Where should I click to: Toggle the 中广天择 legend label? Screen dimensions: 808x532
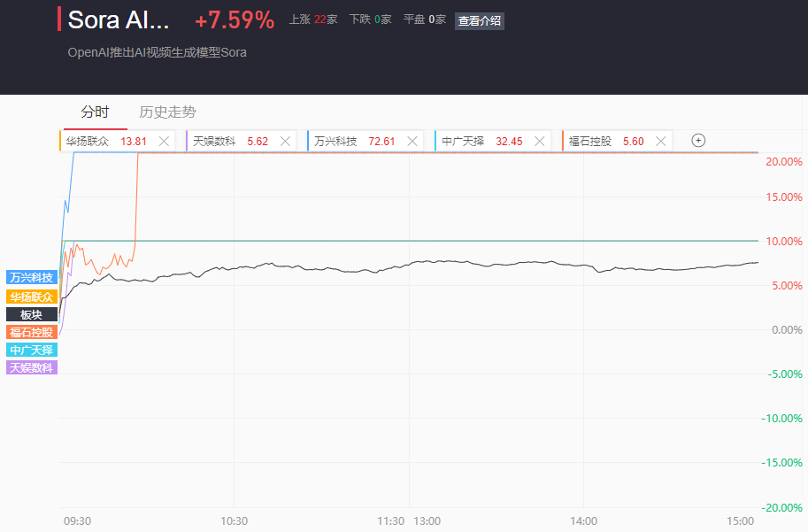(32, 350)
